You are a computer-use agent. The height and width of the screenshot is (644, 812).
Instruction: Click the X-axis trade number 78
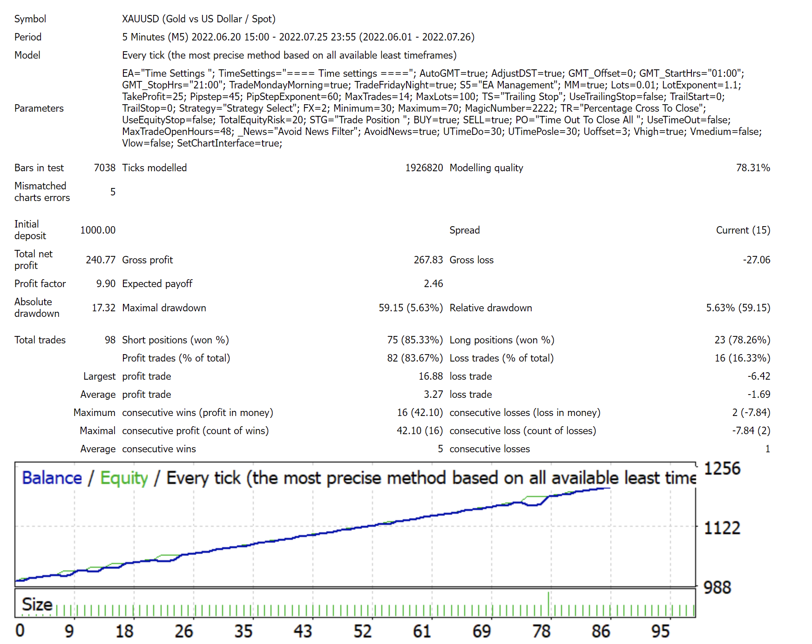click(x=541, y=631)
